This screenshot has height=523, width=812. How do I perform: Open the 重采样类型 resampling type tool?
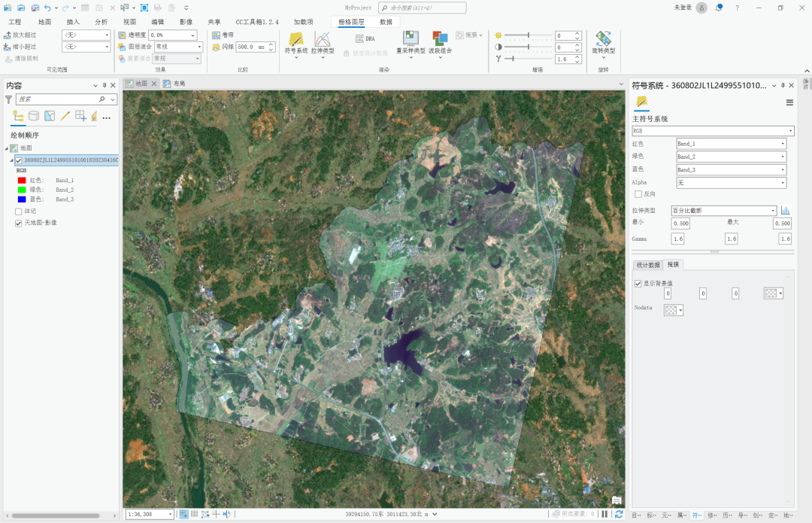click(x=411, y=43)
